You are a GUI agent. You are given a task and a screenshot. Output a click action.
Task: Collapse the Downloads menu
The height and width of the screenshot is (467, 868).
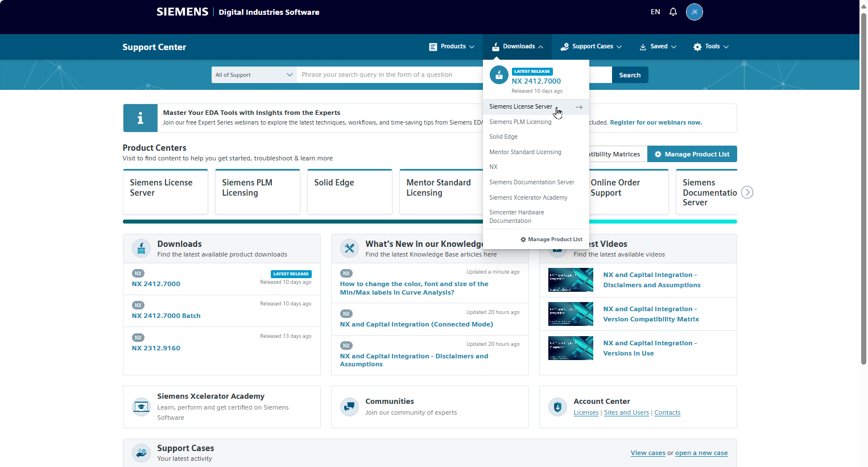point(518,47)
